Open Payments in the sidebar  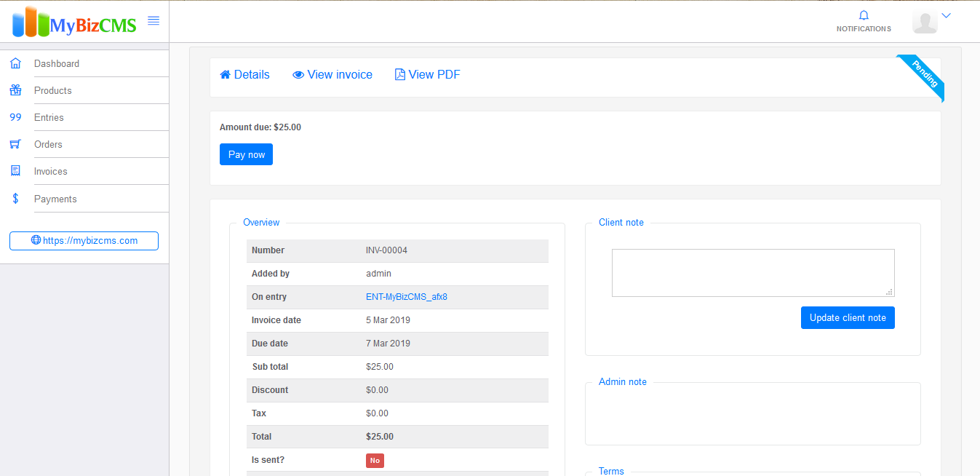(55, 199)
